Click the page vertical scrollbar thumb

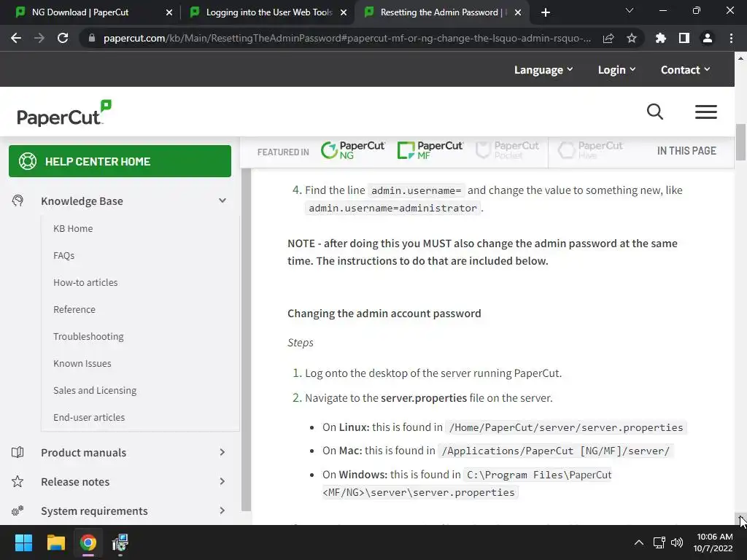tap(740, 142)
